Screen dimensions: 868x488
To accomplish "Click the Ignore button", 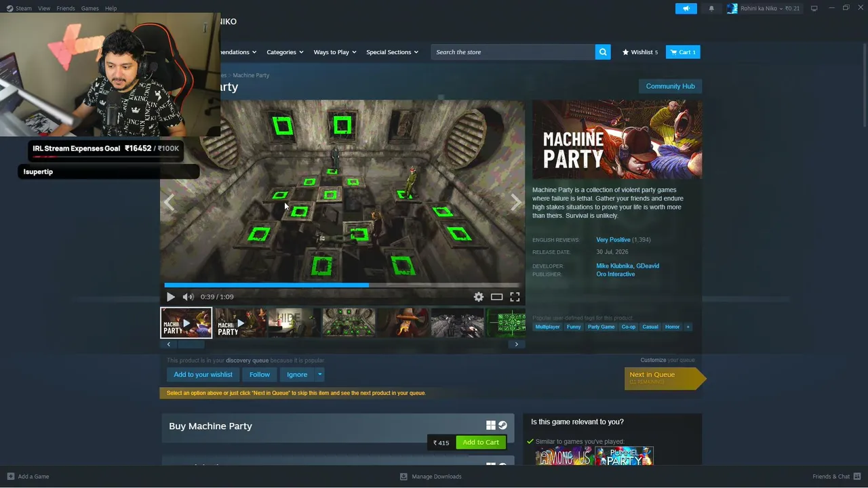I will 297,374.
